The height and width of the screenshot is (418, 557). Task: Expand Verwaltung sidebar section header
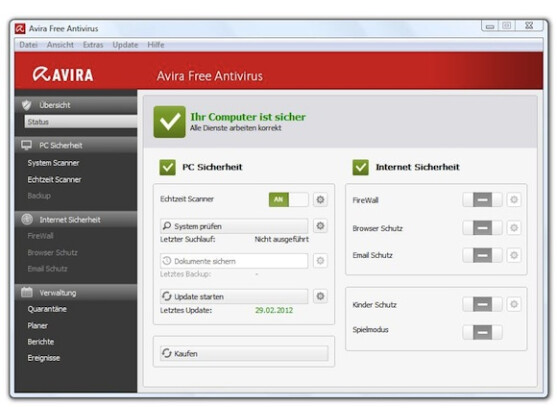click(x=76, y=293)
